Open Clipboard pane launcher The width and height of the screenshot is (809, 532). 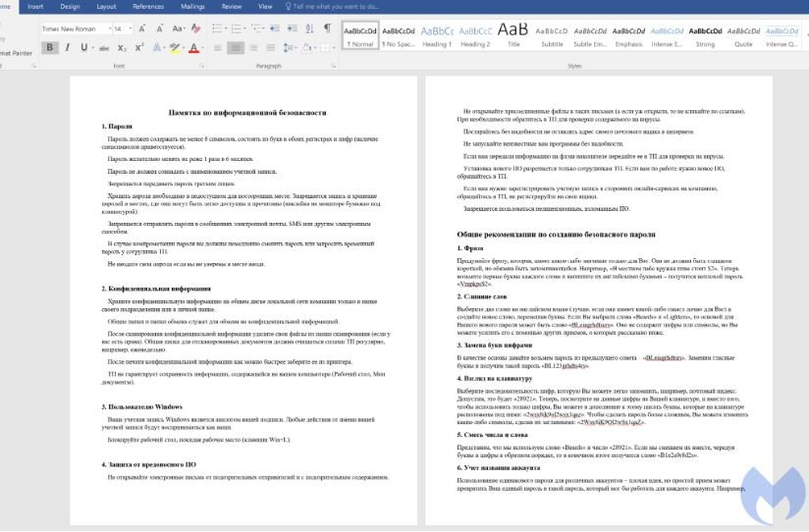tap(34, 66)
